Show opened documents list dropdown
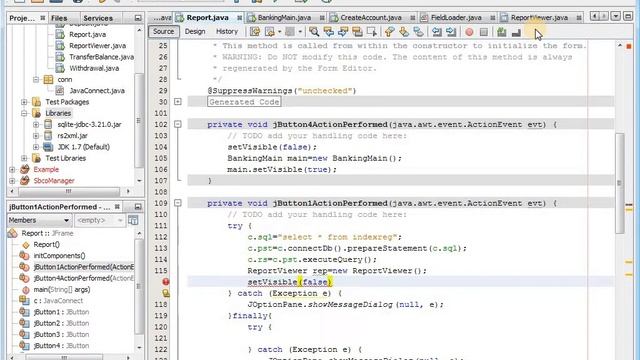640x360 pixels. [x=616, y=16]
